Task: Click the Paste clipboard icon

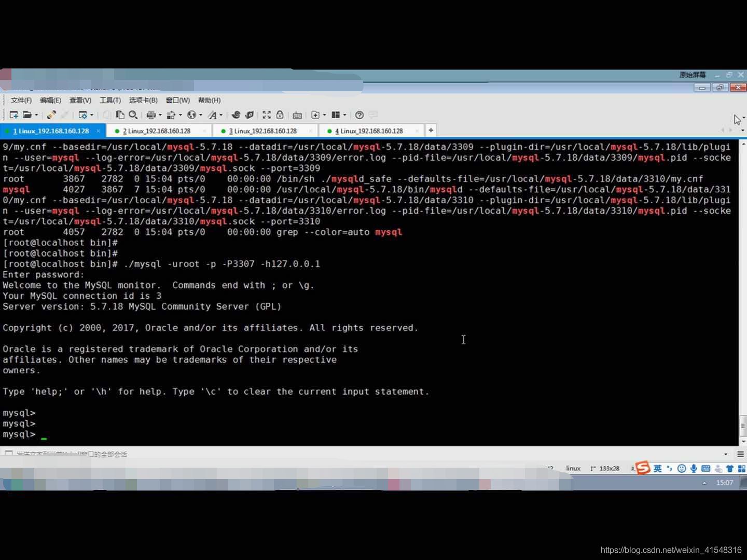Action: tap(120, 115)
